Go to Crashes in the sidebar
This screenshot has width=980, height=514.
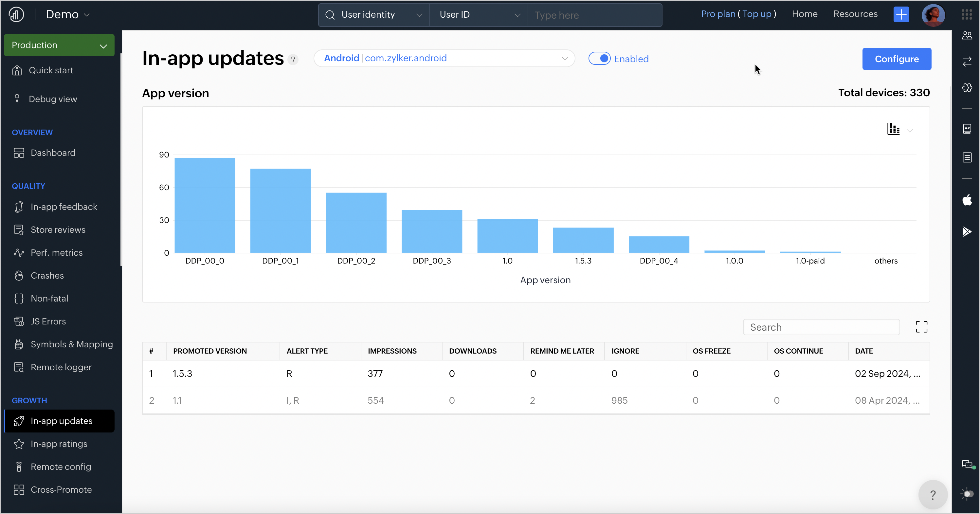tap(47, 275)
